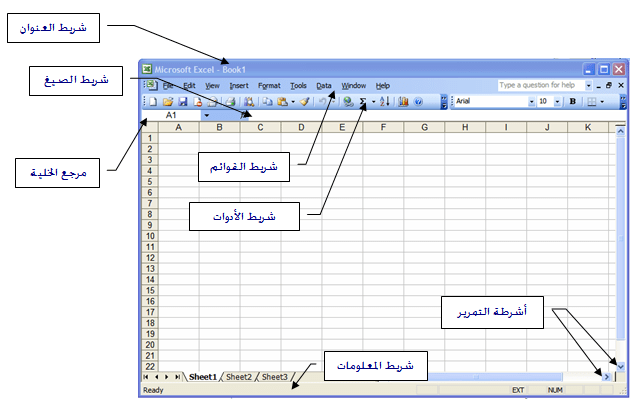Click the vertical scrollbar down arrow
The width and height of the screenshot is (638, 406).
coord(621,367)
